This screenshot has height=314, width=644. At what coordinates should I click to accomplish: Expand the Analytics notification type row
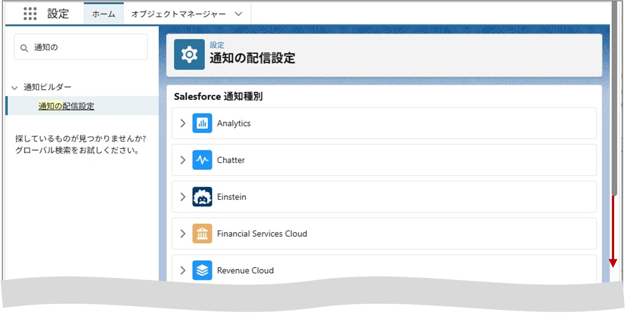tap(183, 123)
